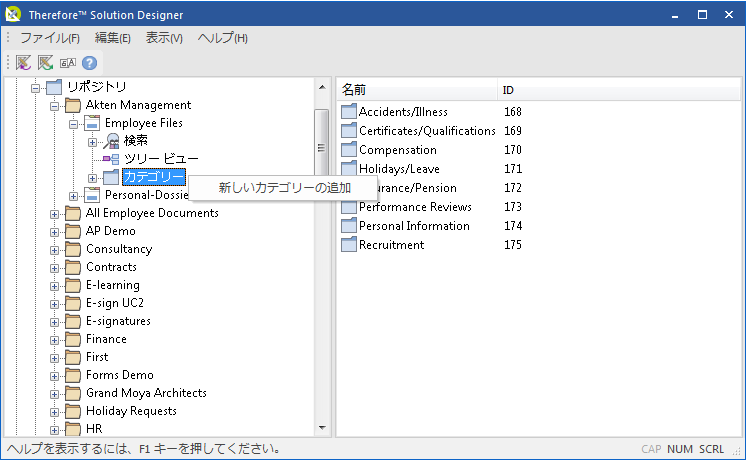The image size is (747, 460).
Task: Choose 新しいカテゴリーの追加 from context menu
Action: 284,188
